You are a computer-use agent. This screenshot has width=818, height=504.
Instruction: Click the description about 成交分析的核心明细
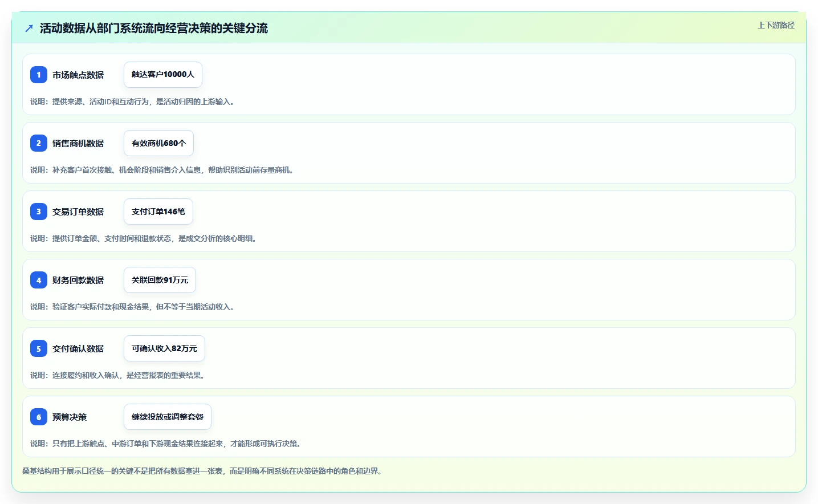pos(145,238)
